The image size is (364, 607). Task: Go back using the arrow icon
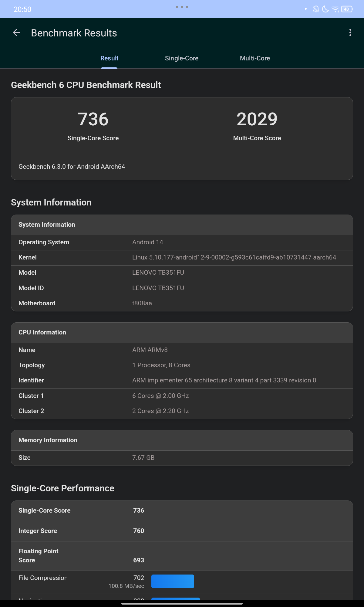[16, 33]
